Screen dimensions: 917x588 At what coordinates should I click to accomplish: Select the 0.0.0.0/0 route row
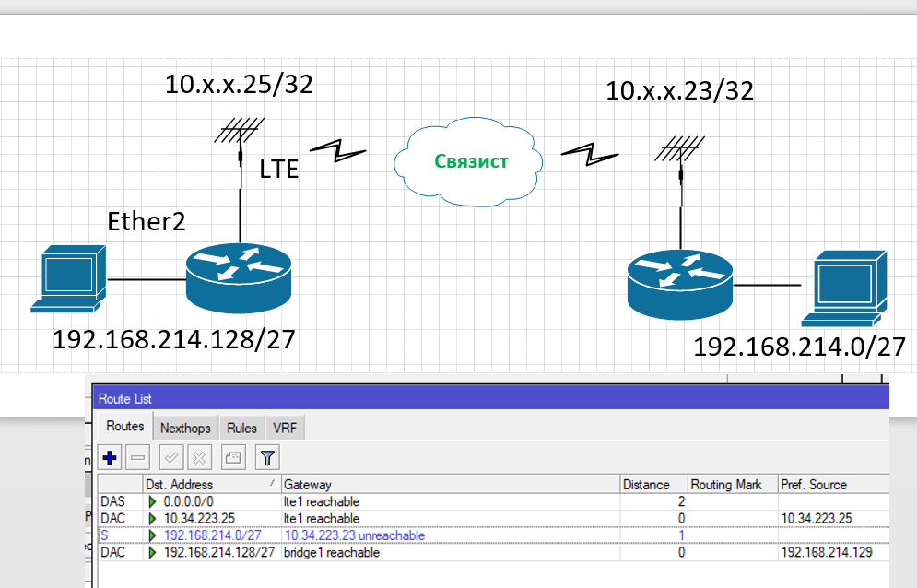point(494,501)
